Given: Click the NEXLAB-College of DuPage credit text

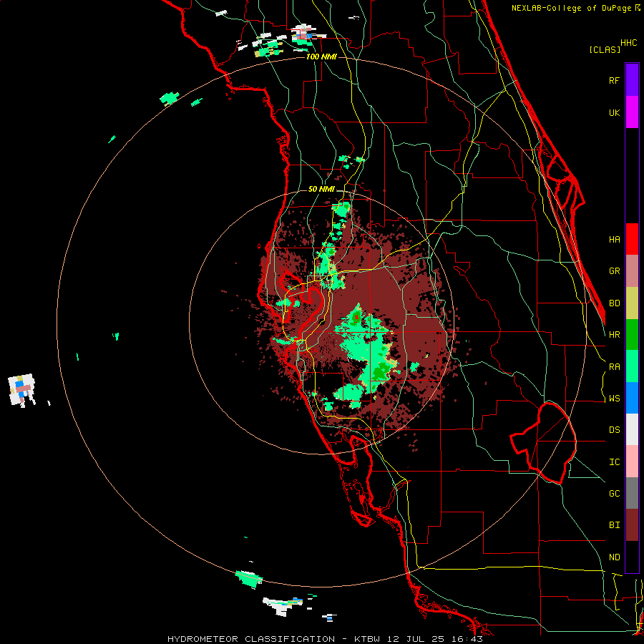Looking at the screenshot, I should tap(571, 8).
